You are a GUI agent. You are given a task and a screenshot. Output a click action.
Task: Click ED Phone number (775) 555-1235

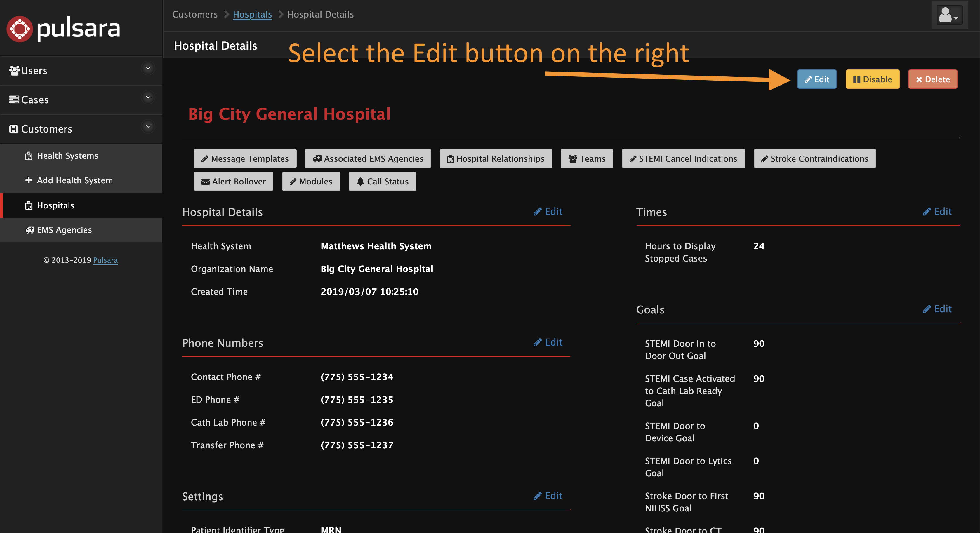[357, 400]
